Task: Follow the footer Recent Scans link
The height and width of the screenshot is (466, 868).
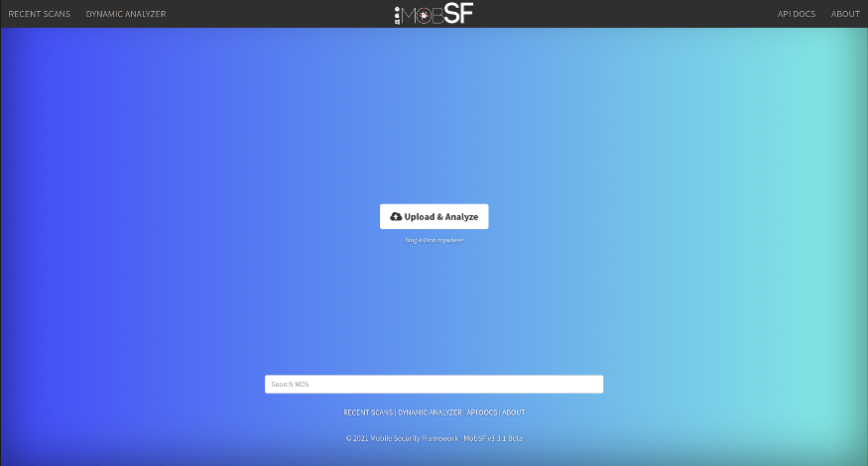Action: click(368, 412)
